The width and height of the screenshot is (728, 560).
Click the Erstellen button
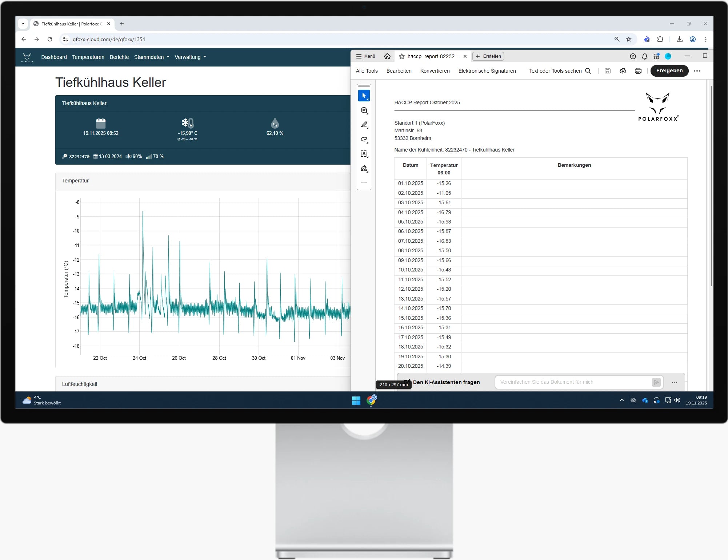488,56
